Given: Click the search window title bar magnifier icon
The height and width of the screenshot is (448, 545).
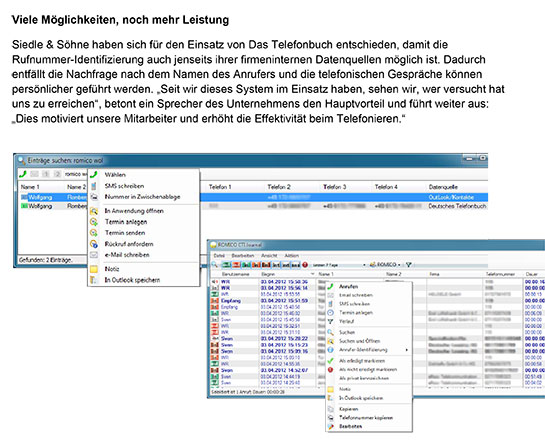Looking at the screenshot, I should coord(22,160).
